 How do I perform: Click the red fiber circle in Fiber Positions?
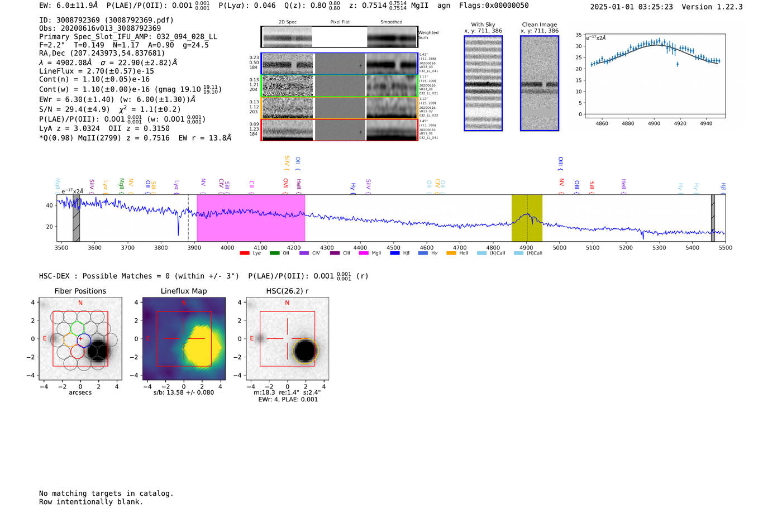pyautogui.click(x=78, y=351)
